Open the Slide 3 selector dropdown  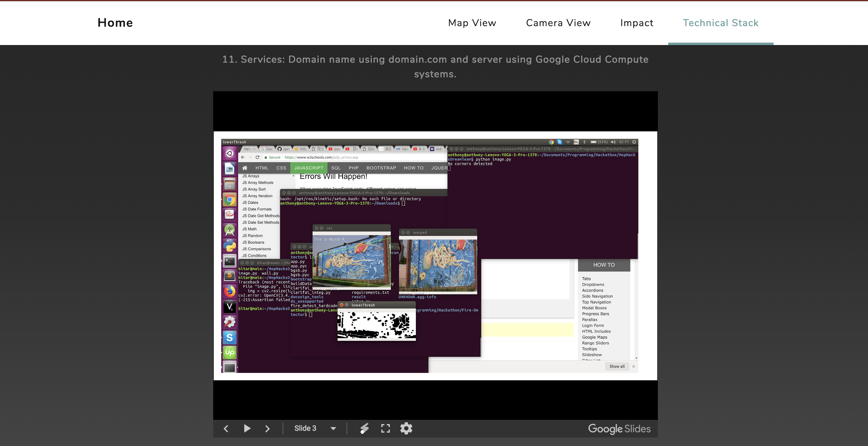[315, 428]
